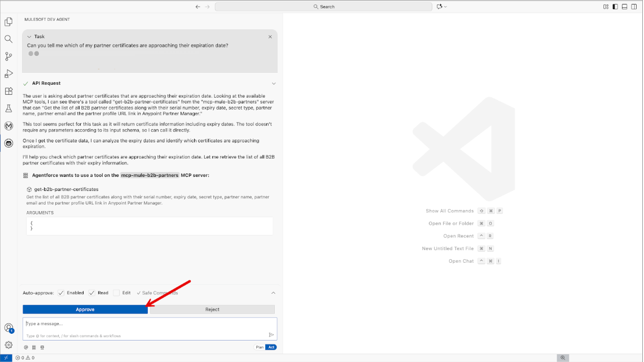Open the Manage settings gear

8,344
